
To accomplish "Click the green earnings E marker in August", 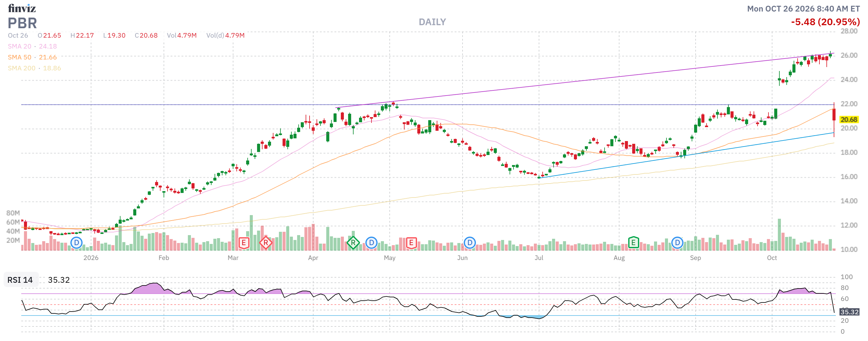I will tap(633, 243).
